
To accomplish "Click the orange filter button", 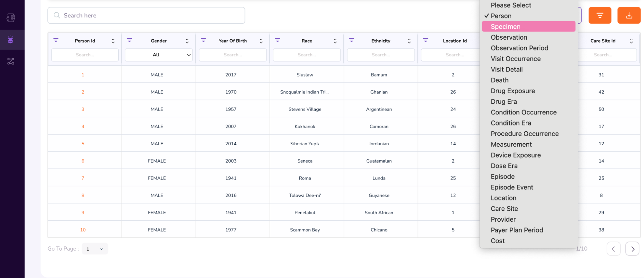I will click(600, 15).
